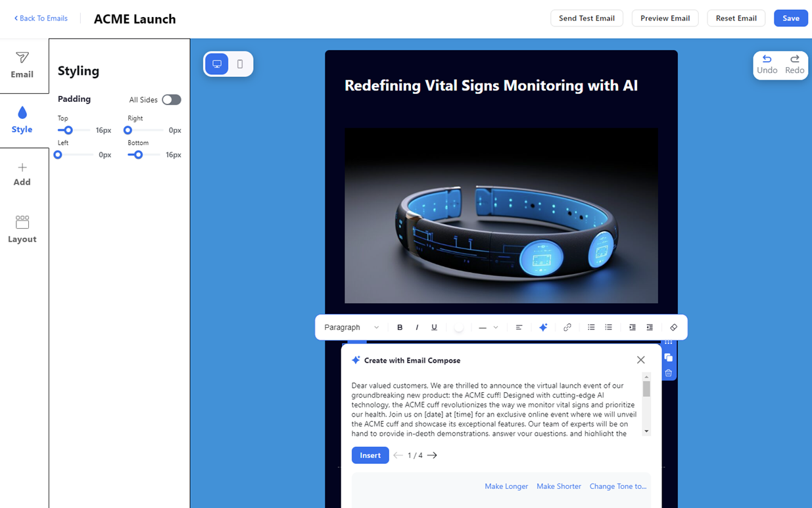Open the Style tab in sidebar
This screenshot has width=812, height=508.
22,120
